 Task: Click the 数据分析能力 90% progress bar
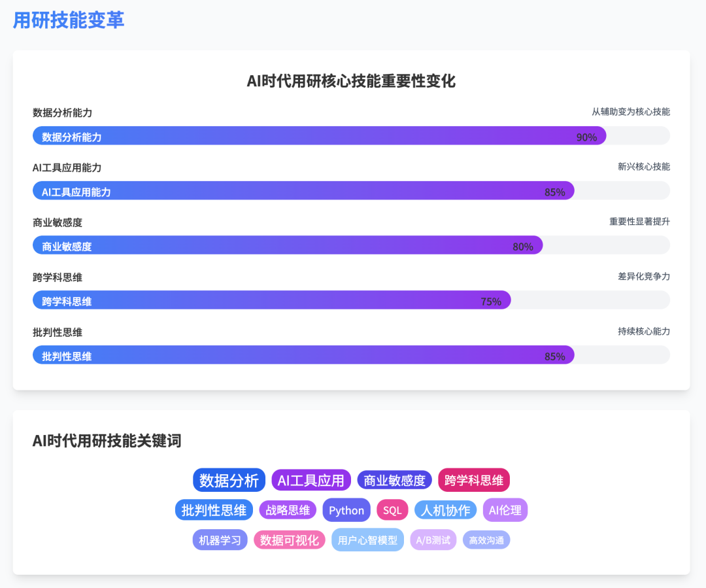click(320, 136)
